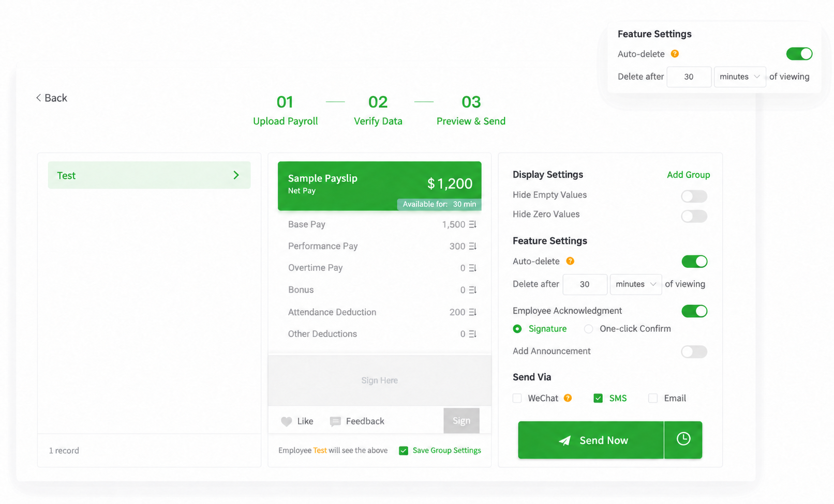Viewport: 834px width, 504px height.
Task: Click the orange Test employee name link
Action: coord(320,450)
